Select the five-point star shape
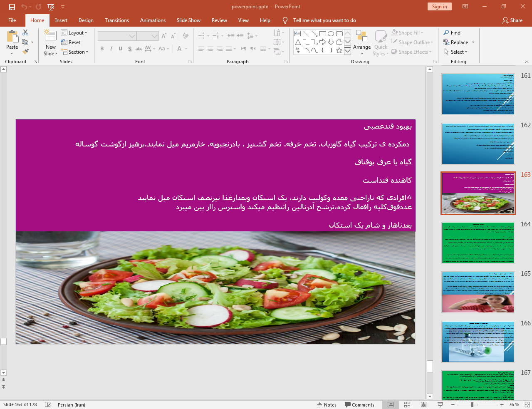This screenshot has width=532, height=409. click(339, 50)
